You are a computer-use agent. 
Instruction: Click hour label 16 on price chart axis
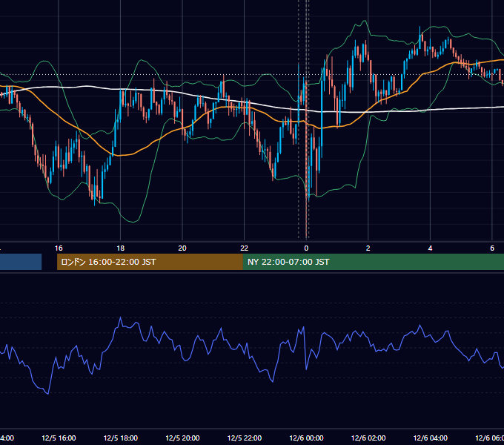click(59, 248)
